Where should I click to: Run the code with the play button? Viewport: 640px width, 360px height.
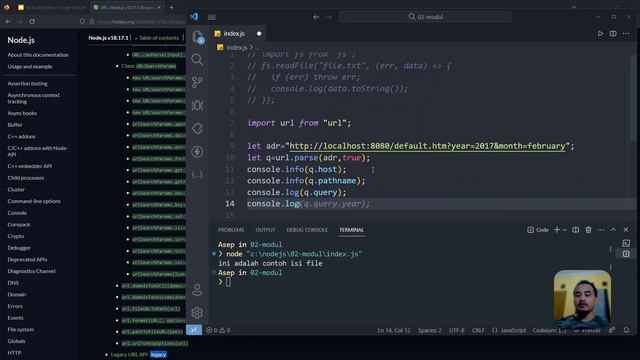coord(600,33)
